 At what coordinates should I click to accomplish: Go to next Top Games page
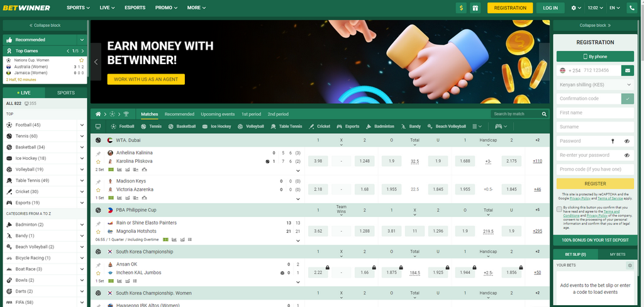pos(83,51)
